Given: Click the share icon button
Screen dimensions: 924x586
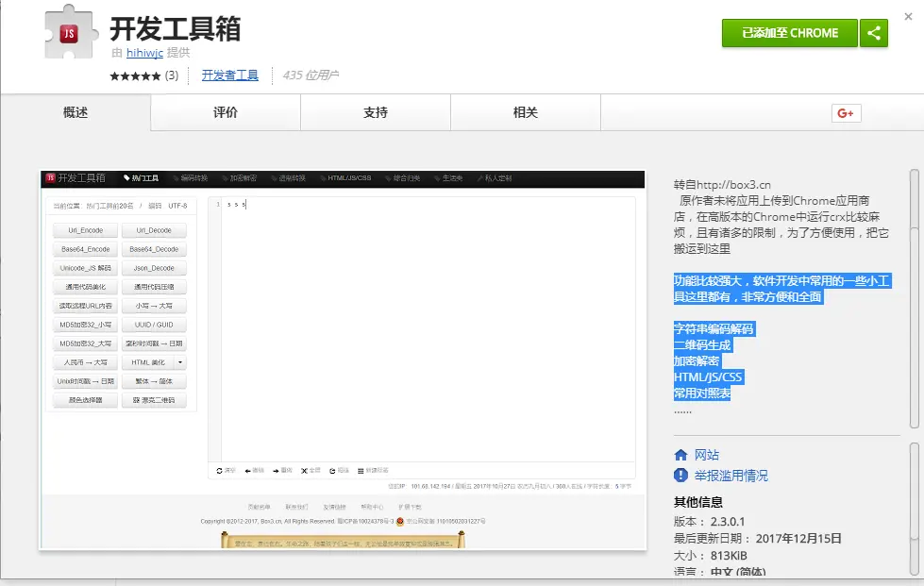Looking at the screenshot, I should pos(874,33).
